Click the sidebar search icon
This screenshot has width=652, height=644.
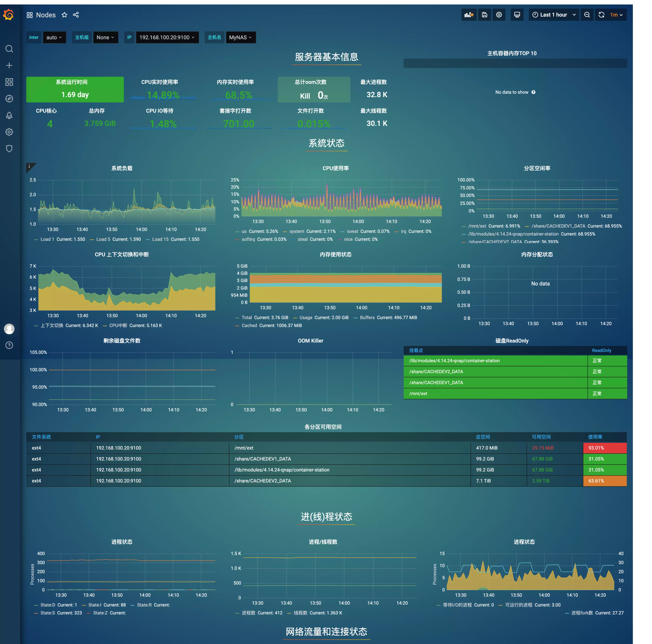tap(8, 49)
